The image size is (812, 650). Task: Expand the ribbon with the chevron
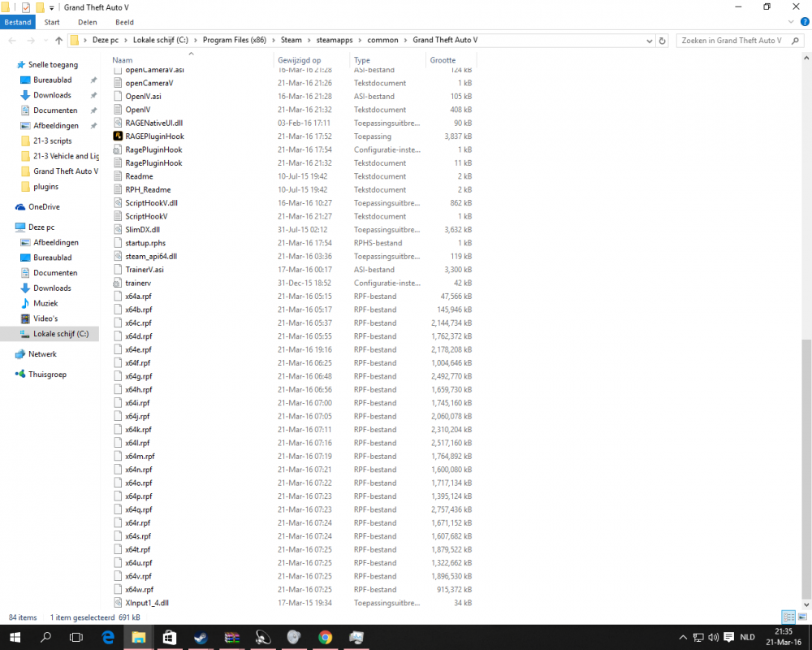pos(791,22)
